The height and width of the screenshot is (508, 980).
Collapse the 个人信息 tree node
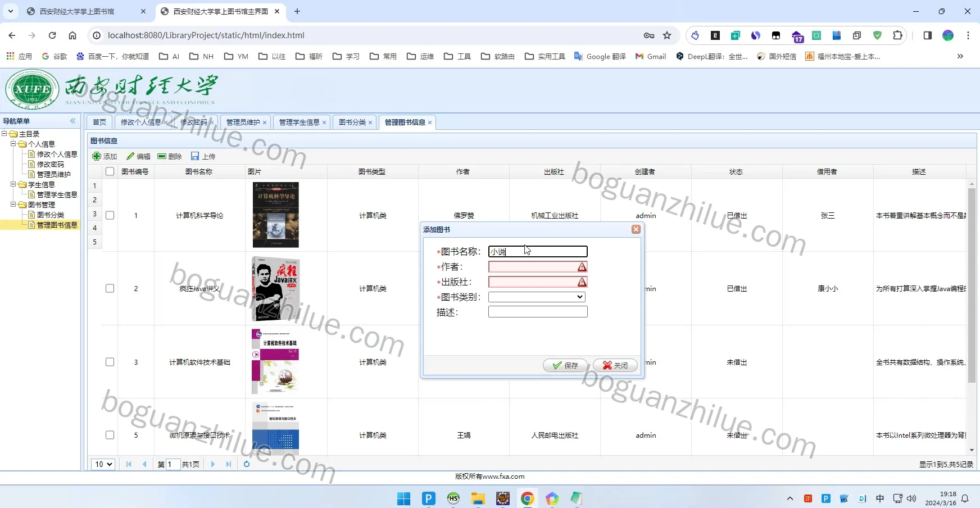pyautogui.click(x=13, y=144)
